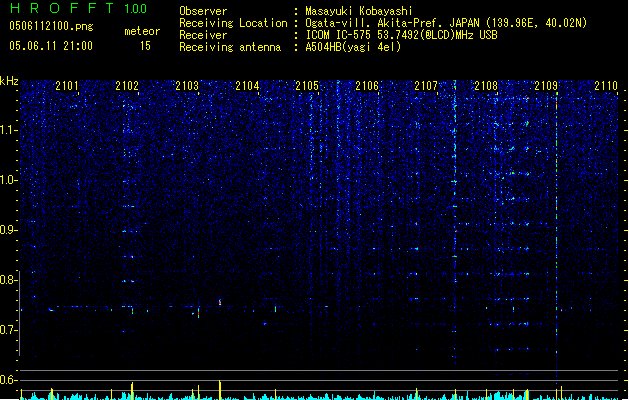This screenshot has height=400, width=629.
Task: Click the kHz axis unit label
Action: (9, 81)
